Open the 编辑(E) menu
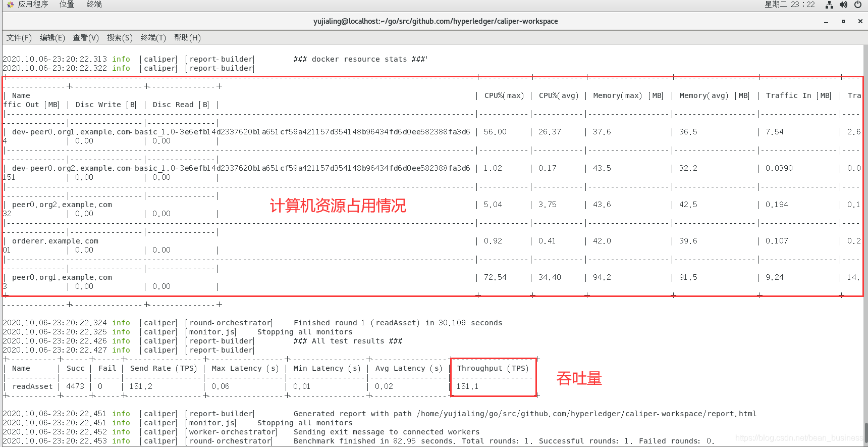Screen dimensions: 868x447 [52, 38]
